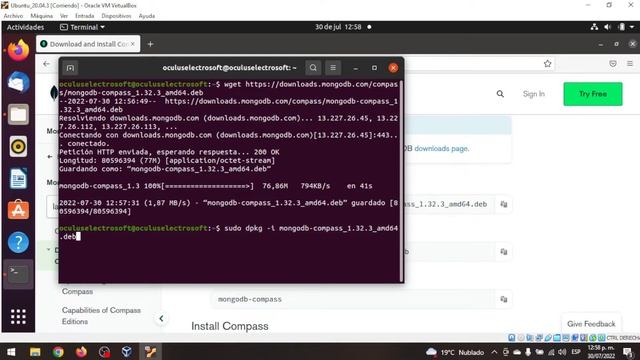The image size is (640, 360).
Task: Click the terminal search icon
Action: pos(313,68)
